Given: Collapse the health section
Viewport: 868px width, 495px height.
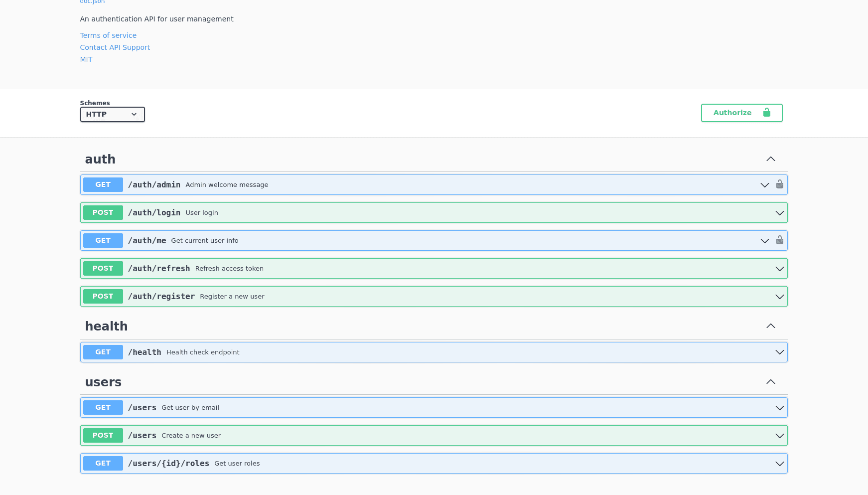Looking at the screenshot, I should pyautogui.click(x=770, y=326).
